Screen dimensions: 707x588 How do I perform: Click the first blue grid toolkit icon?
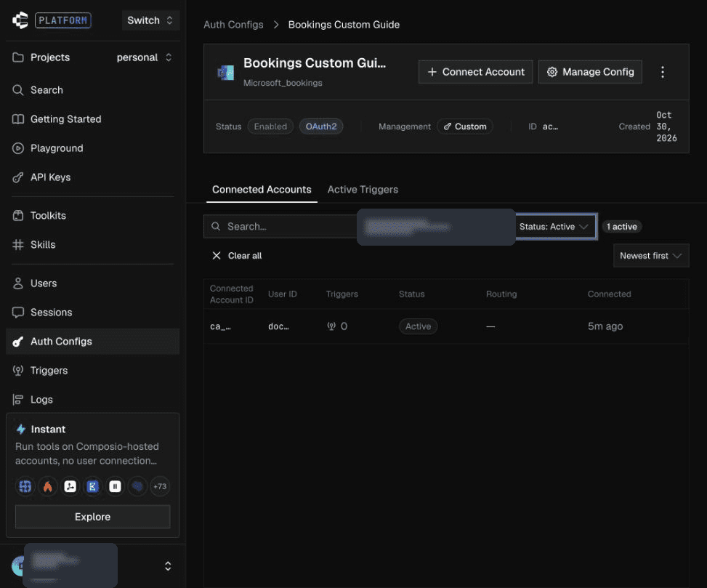(25, 486)
